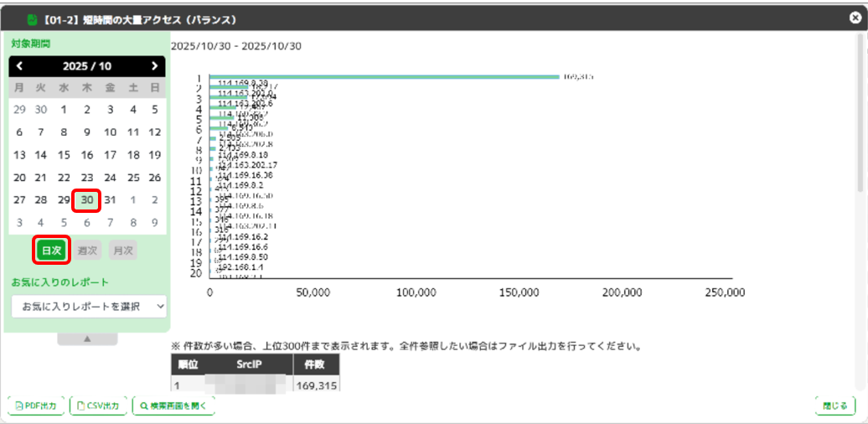Export data via CSV出力 button

[x=99, y=406]
